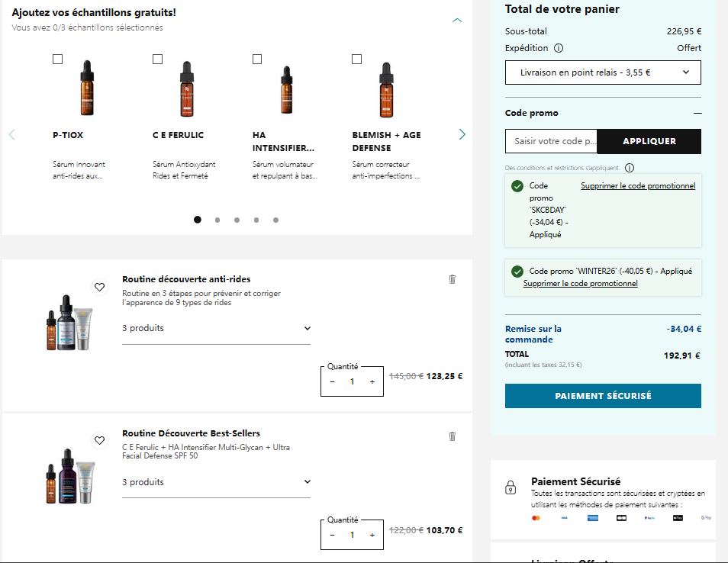The image size is (728, 563).
Task: Jump to third samples carousel dot
Action: tap(237, 220)
